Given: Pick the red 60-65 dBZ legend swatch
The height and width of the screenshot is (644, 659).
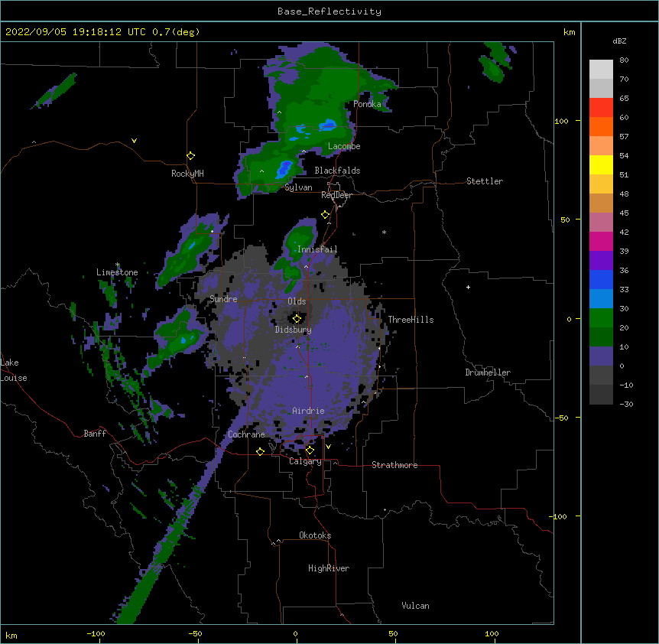Looking at the screenshot, I should click(601, 107).
